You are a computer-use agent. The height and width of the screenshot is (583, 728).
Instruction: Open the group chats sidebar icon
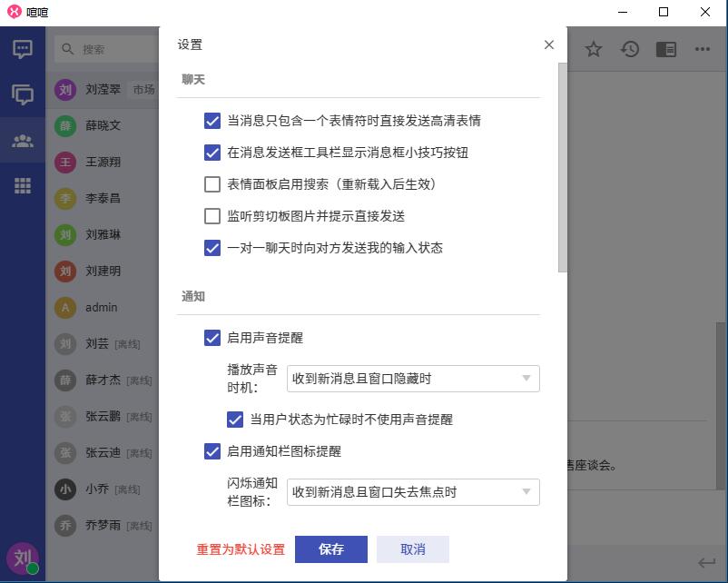(x=23, y=94)
